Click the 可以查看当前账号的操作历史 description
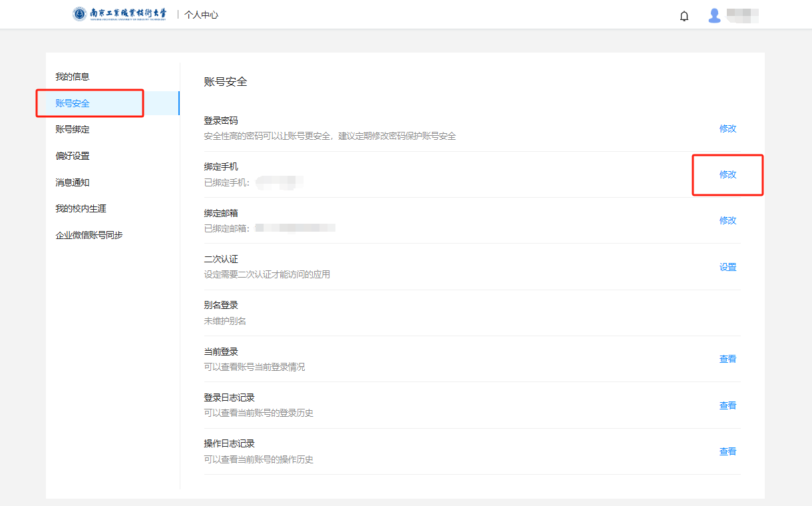The height and width of the screenshot is (506, 812). click(x=259, y=459)
